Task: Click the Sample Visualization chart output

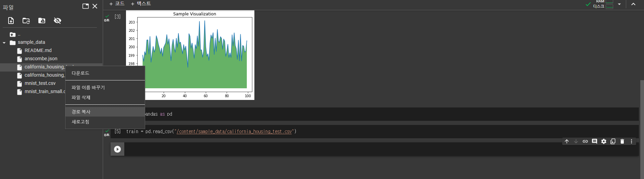Action: (190, 55)
